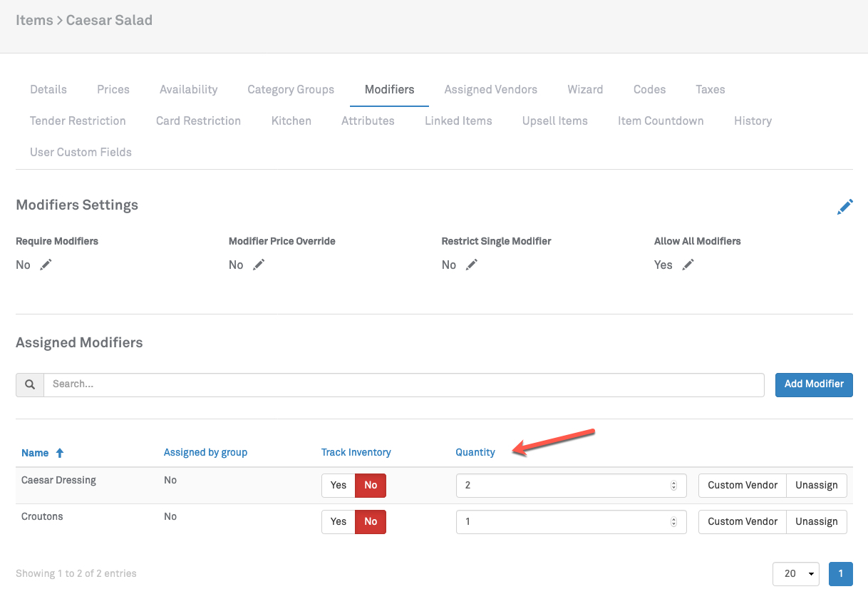Open the Item Countdown tab
The height and width of the screenshot is (604, 868).
click(x=660, y=121)
